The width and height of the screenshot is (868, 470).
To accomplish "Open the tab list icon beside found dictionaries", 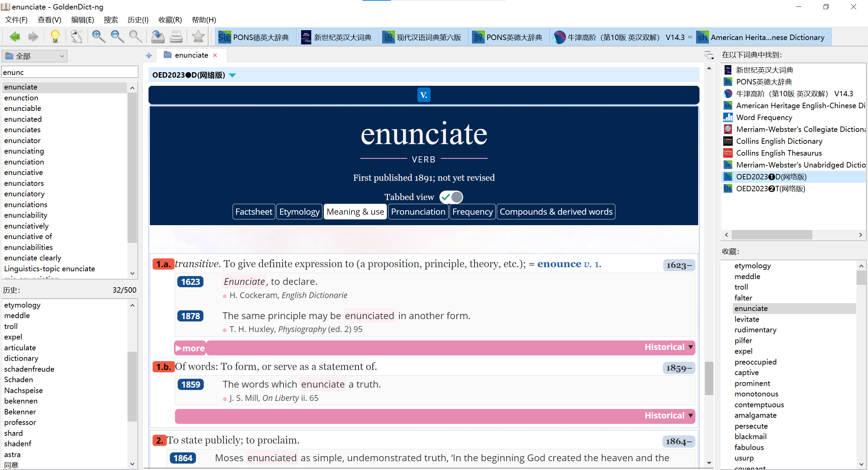I will (x=709, y=55).
